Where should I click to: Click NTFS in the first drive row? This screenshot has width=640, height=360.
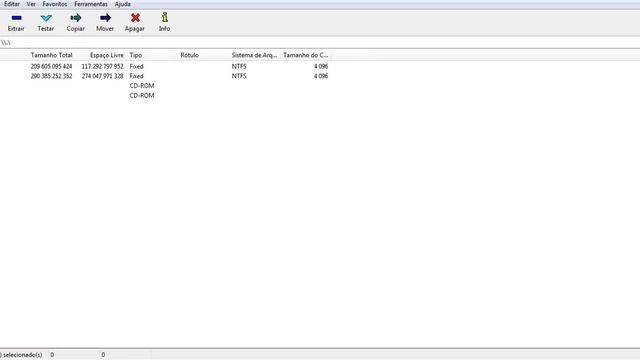point(239,66)
